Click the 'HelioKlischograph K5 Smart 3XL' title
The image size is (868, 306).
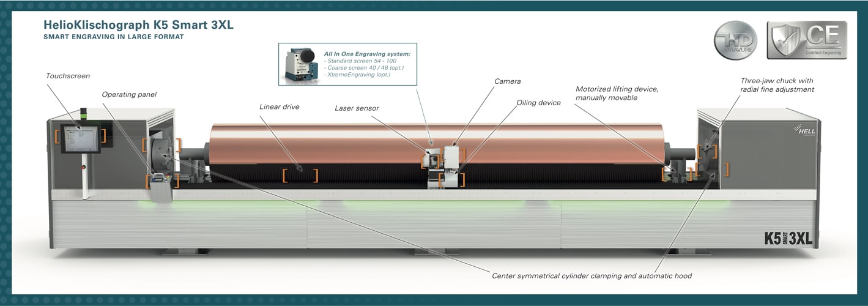(x=138, y=26)
